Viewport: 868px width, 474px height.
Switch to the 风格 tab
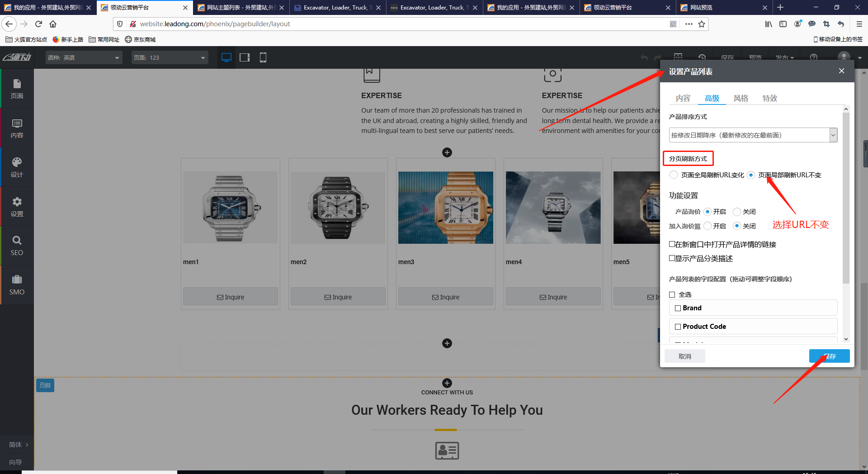point(741,98)
